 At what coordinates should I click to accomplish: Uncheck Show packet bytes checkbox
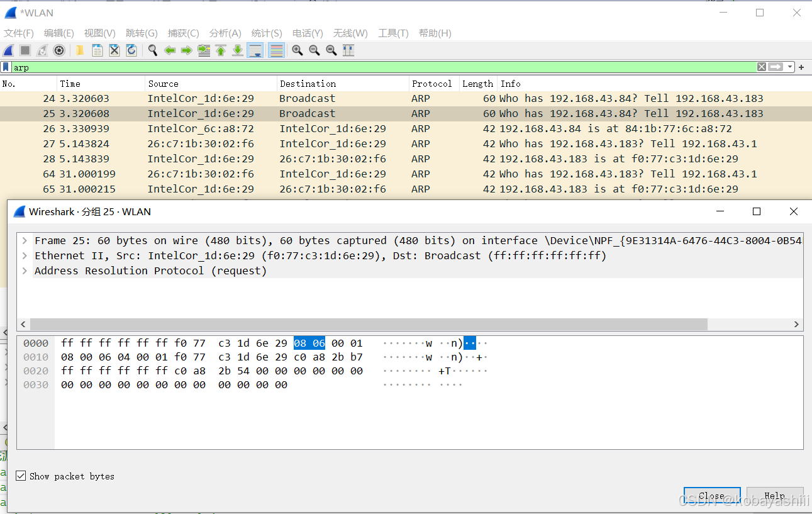tap(21, 476)
